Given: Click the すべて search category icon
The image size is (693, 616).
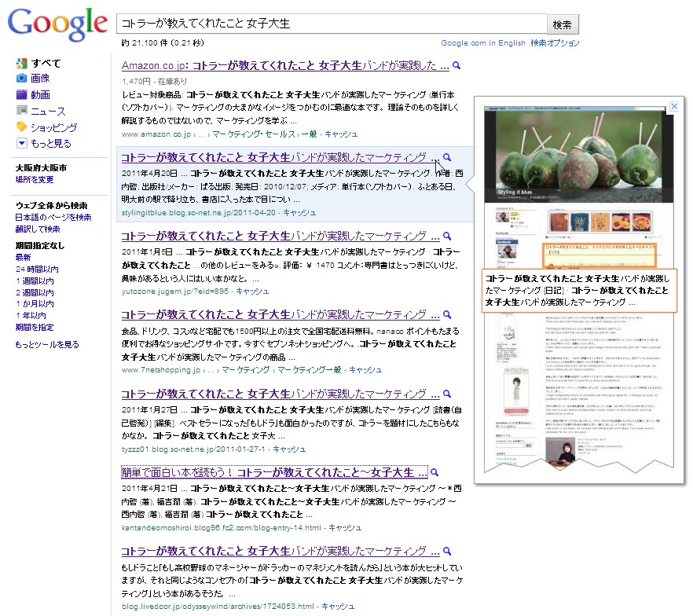Looking at the screenshot, I should tap(21, 63).
